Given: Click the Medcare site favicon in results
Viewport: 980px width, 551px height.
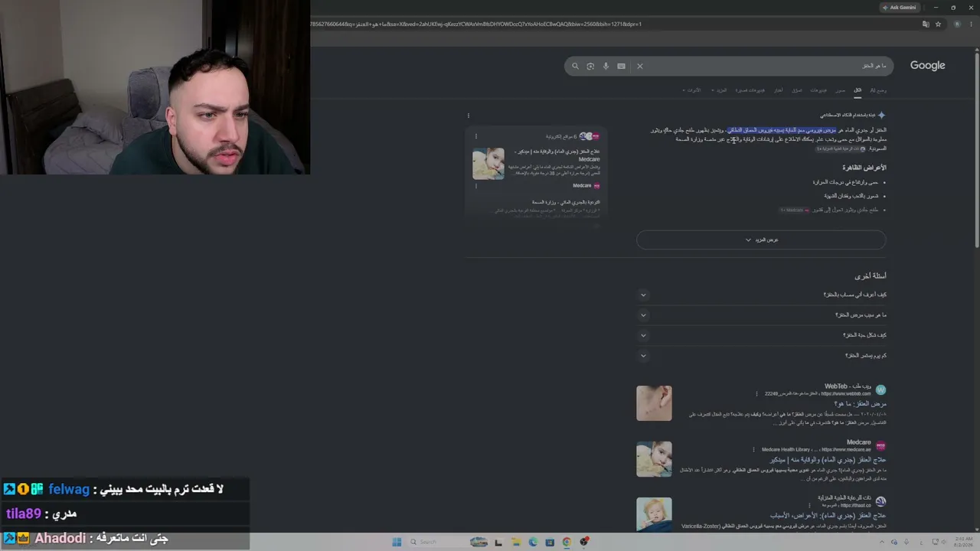Looking at the screenshot, I should tap(880, 446).
